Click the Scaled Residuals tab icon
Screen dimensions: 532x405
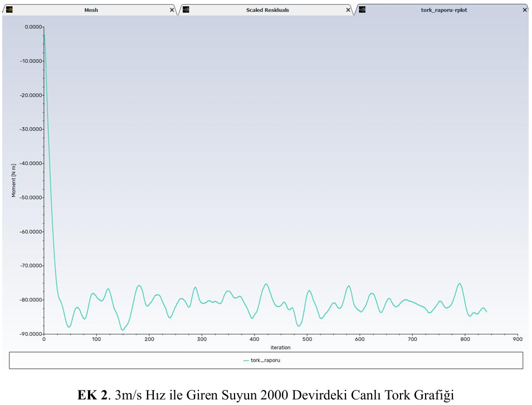186,9
